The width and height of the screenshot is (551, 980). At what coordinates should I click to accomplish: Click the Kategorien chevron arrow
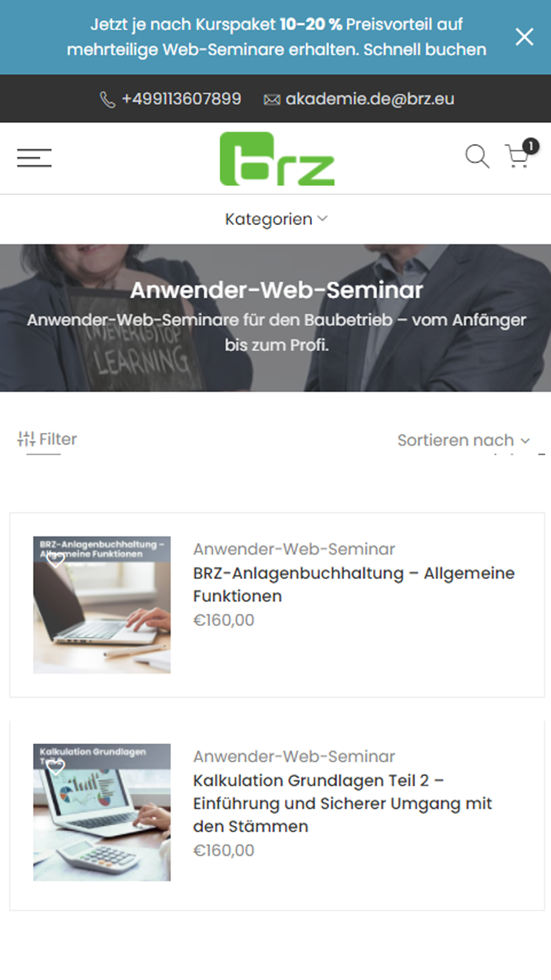coord(323,219)
